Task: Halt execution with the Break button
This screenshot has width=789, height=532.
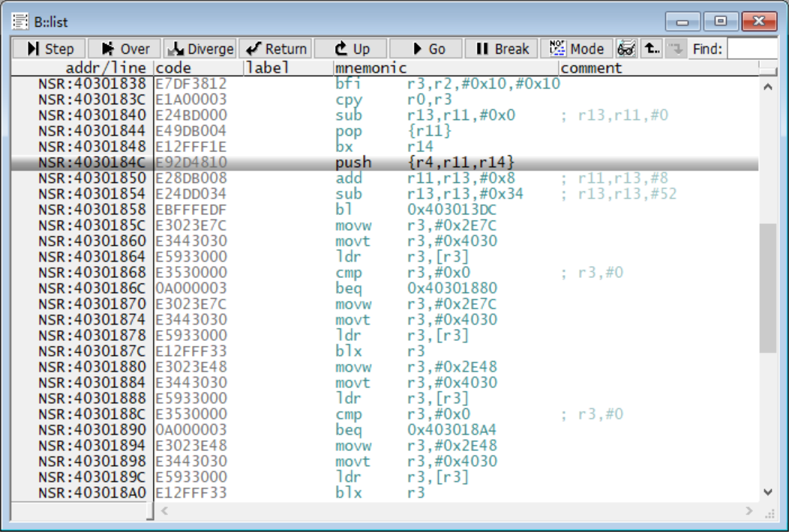Action: point(501,49)
